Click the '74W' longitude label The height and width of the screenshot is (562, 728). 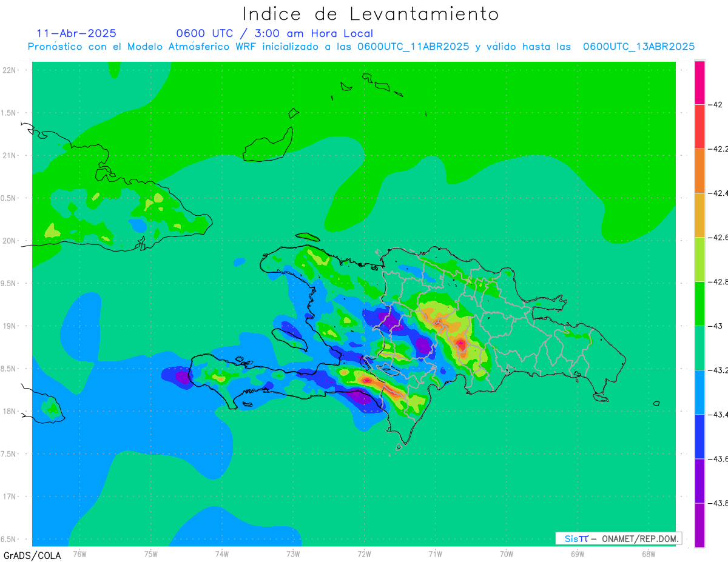tap(222, 554)
